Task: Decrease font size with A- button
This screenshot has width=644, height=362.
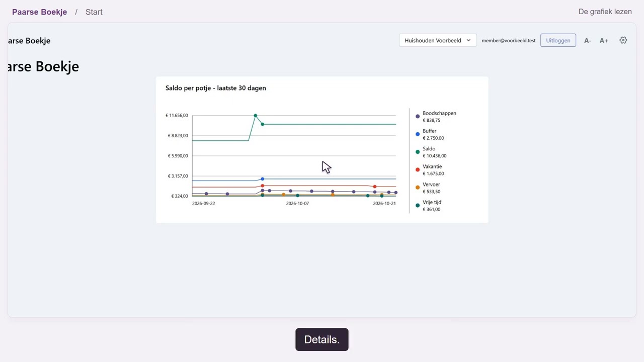Action: coord(588,40)
